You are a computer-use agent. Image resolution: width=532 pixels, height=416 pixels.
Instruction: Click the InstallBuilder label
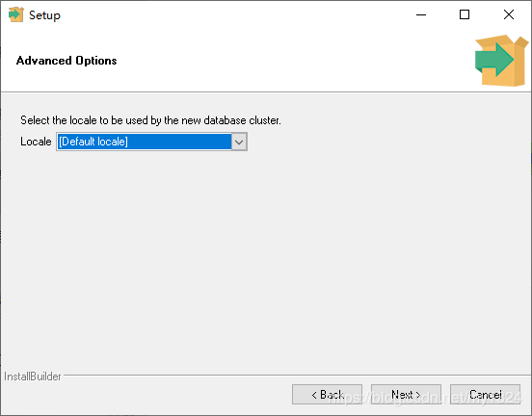click(x=33, y=377)
